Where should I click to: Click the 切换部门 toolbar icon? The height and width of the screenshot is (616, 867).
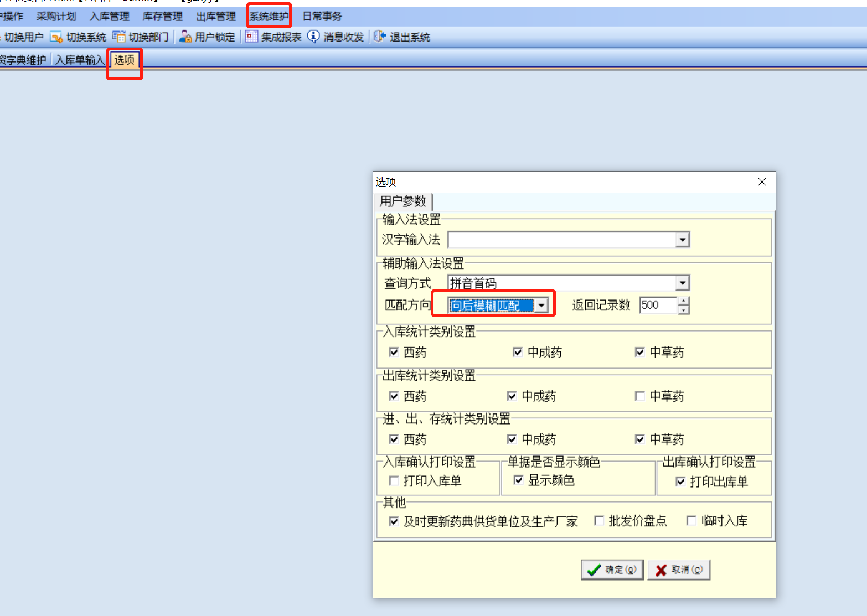(118, 37)
